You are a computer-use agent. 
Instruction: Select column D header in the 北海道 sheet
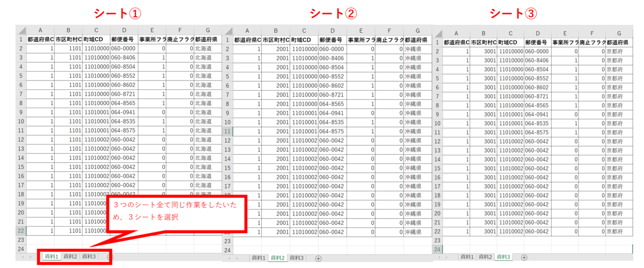[124, 30]
